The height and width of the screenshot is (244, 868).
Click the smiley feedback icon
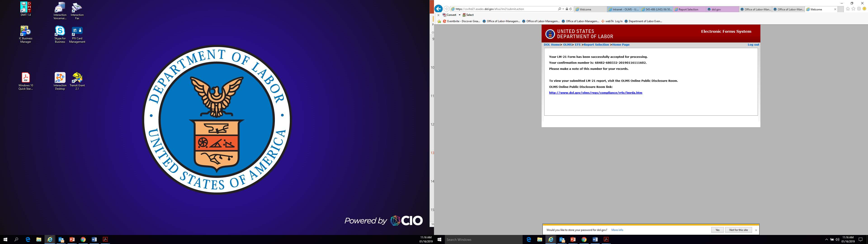coord(864,9)
